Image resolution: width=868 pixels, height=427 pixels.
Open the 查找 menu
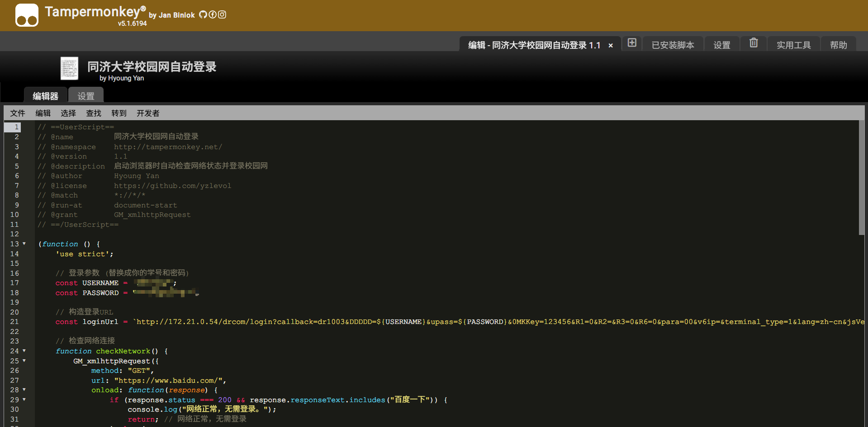coord(94,113)
